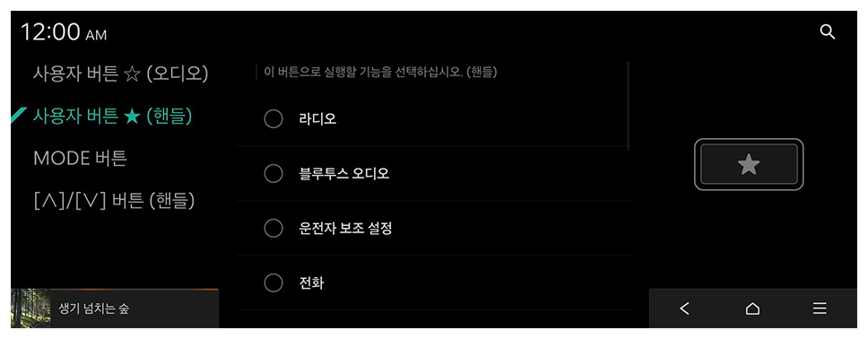The width and height of the screenshot is (868, 339).
Task: Tap the 생기 넘치는 숲 now-playing bar
Action: coord(115,309)
